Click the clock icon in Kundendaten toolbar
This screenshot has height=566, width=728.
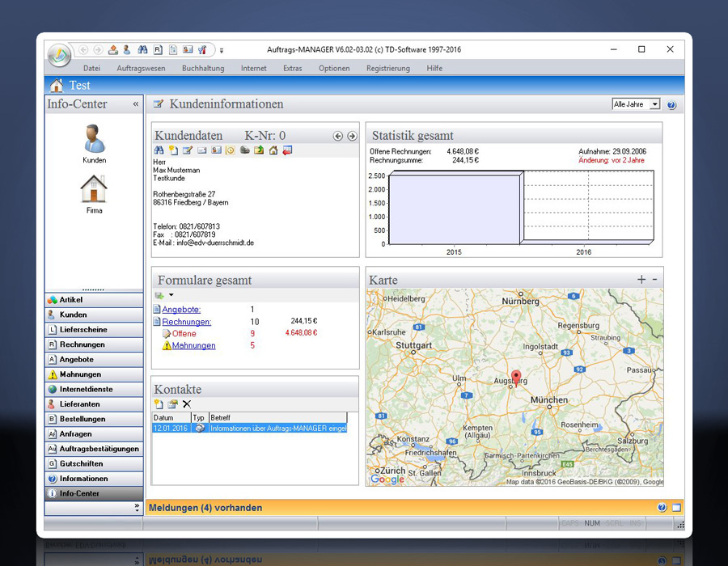pyautogui.click(x=230, y=150)
